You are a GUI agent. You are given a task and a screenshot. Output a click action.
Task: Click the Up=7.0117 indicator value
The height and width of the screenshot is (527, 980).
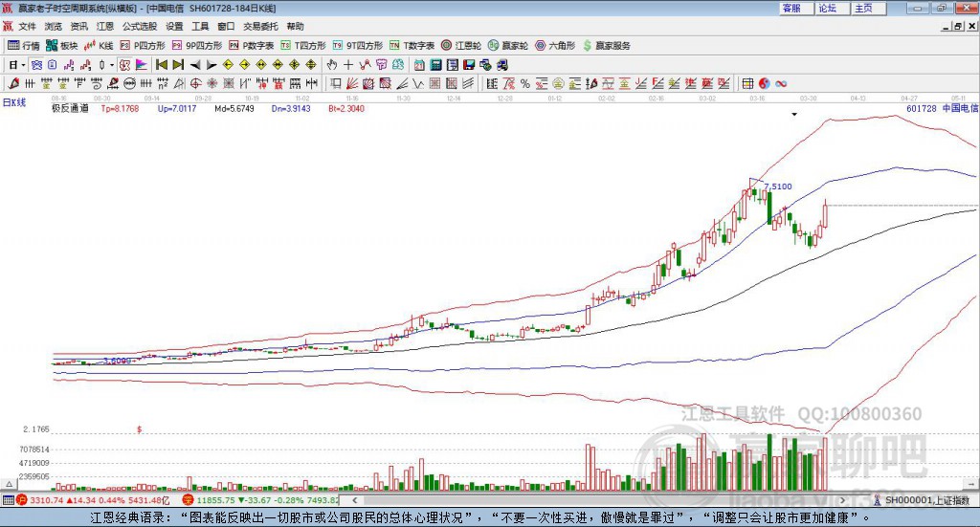[x=177, y=109]
